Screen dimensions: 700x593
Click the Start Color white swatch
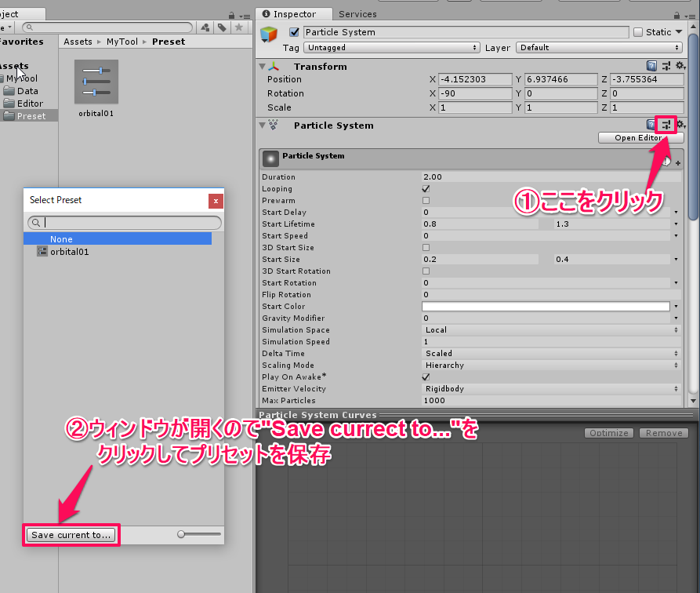click(546, 306)
